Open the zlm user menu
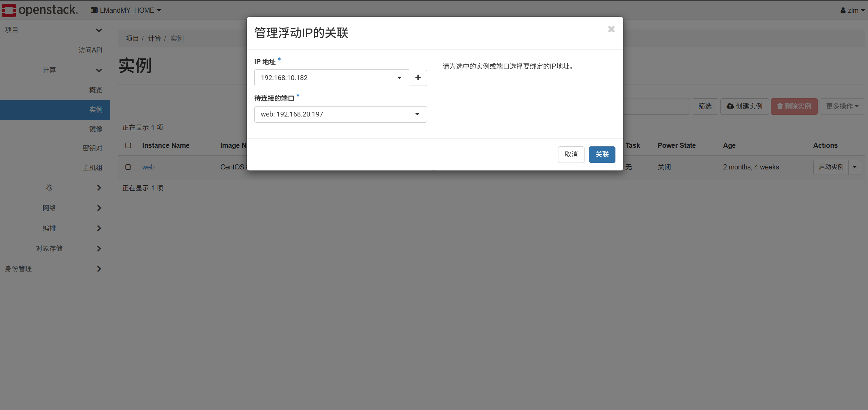The image size is (868, 410). 852,10
